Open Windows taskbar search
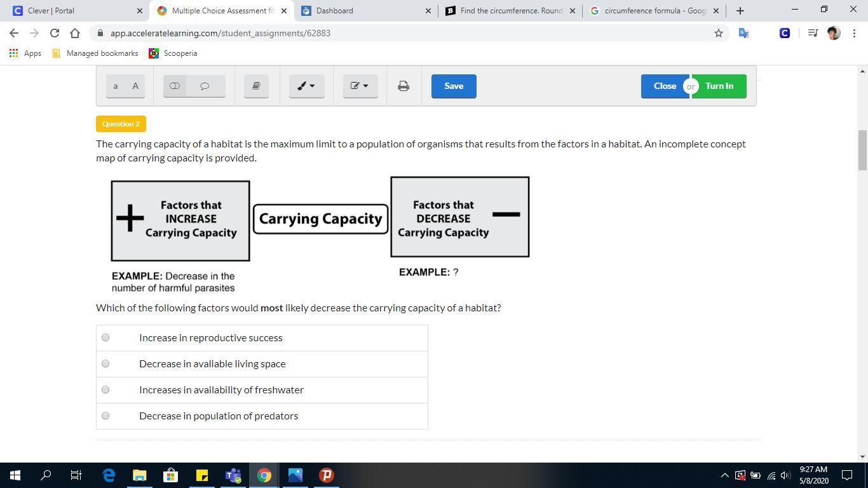Viewport: 868px width, 488px height. point(46,475)
